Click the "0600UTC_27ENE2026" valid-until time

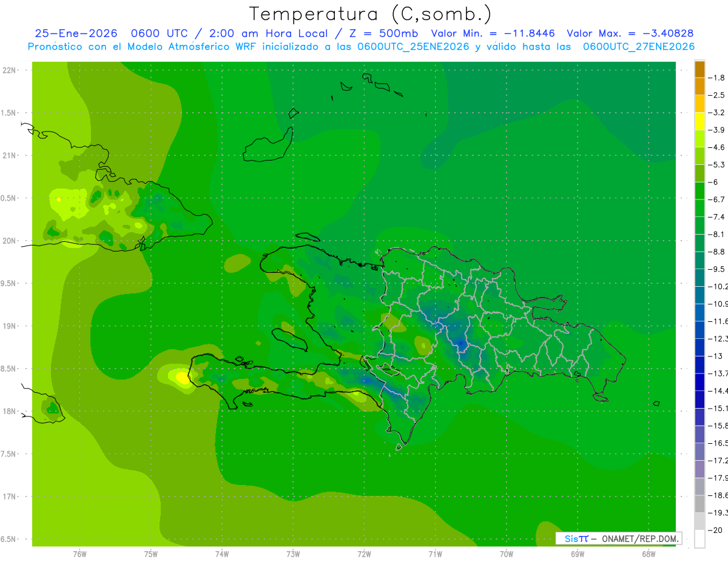[x=639, y=47]
